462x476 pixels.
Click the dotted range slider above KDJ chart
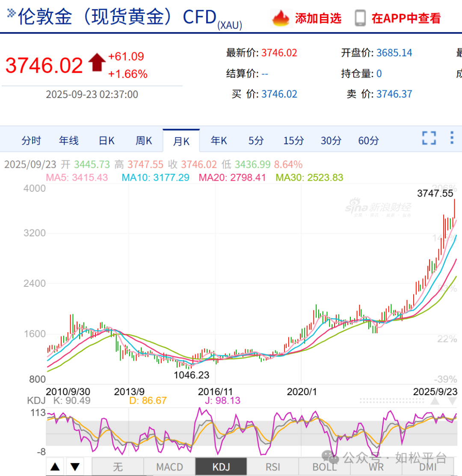coord(392,401)
